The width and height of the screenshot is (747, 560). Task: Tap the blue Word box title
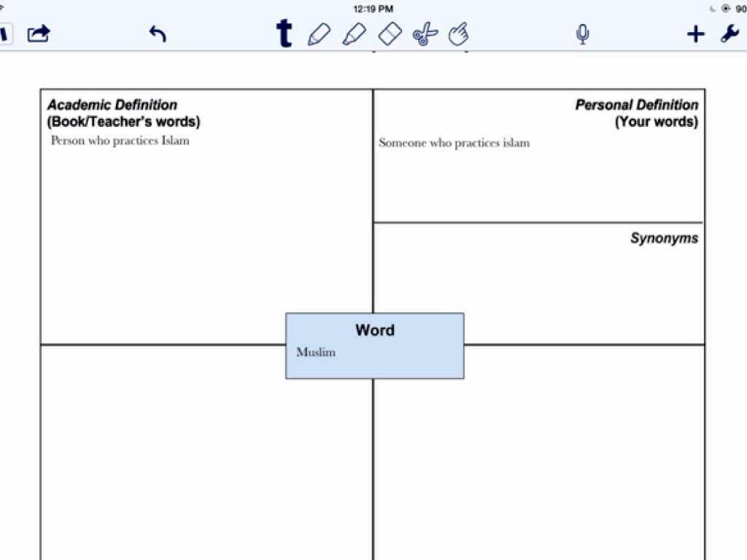coord(374,330)
